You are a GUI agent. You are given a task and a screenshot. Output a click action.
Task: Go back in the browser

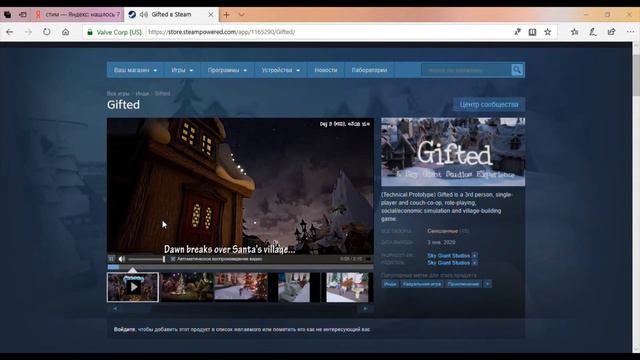coord(9,32)
